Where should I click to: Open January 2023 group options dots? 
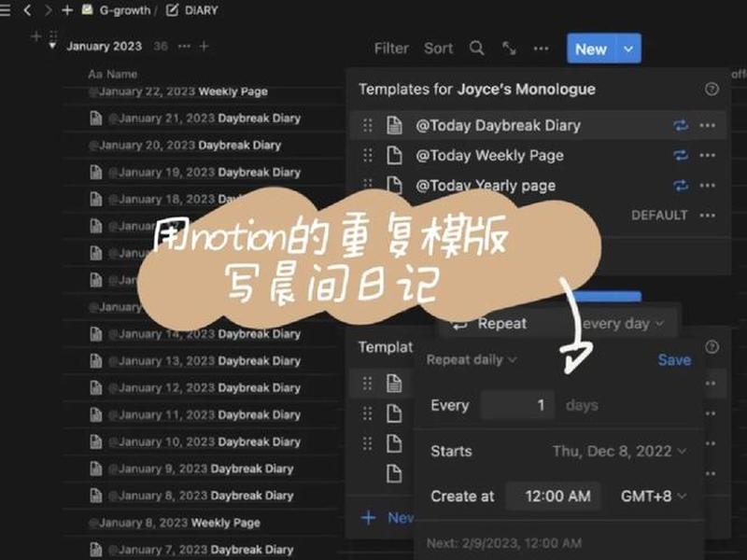[184, 46]
